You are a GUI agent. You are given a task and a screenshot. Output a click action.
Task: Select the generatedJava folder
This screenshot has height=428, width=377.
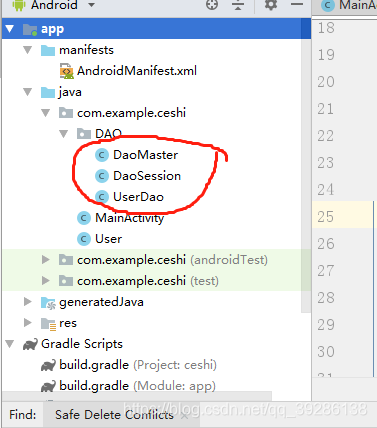(x=101, y=302)
